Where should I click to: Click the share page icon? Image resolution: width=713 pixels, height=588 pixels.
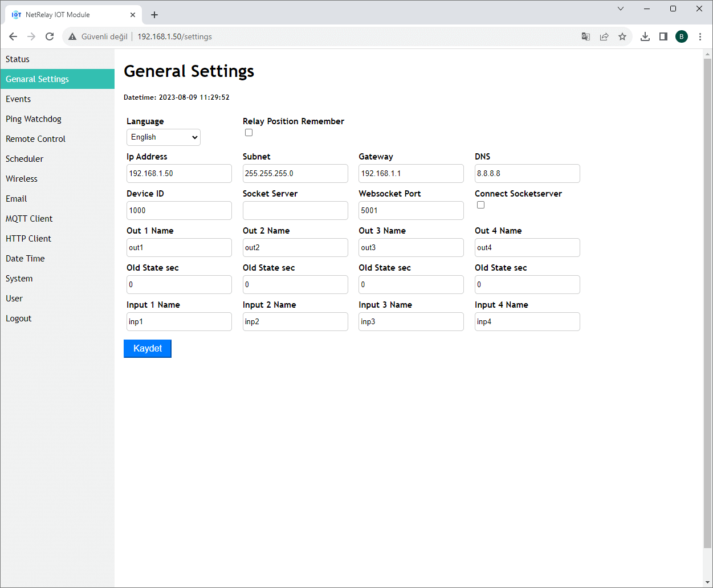pos(604,36)
